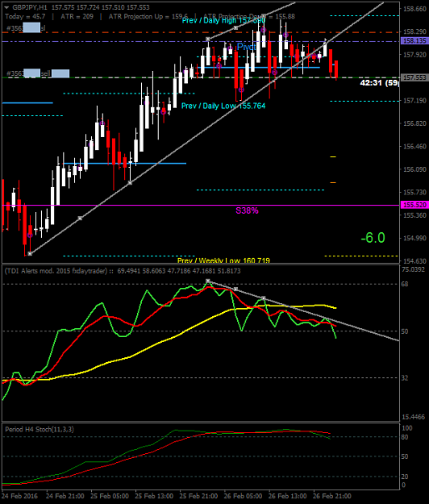Click the 'ATR Projection Up = 159.6' text
This screenshot has width=429, height=504.
[148, 16]
